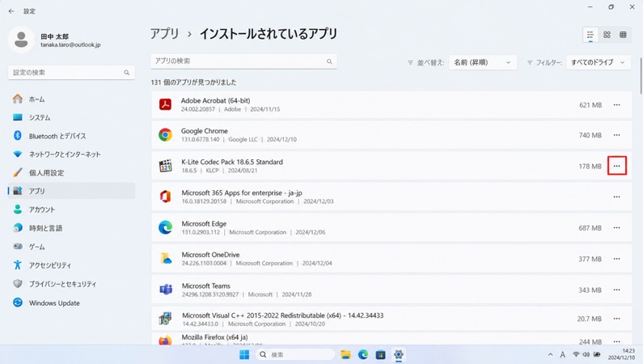Select アプリ in the sidebar
The height and width of the screenshot is (364, 643).
coord(71,191)
